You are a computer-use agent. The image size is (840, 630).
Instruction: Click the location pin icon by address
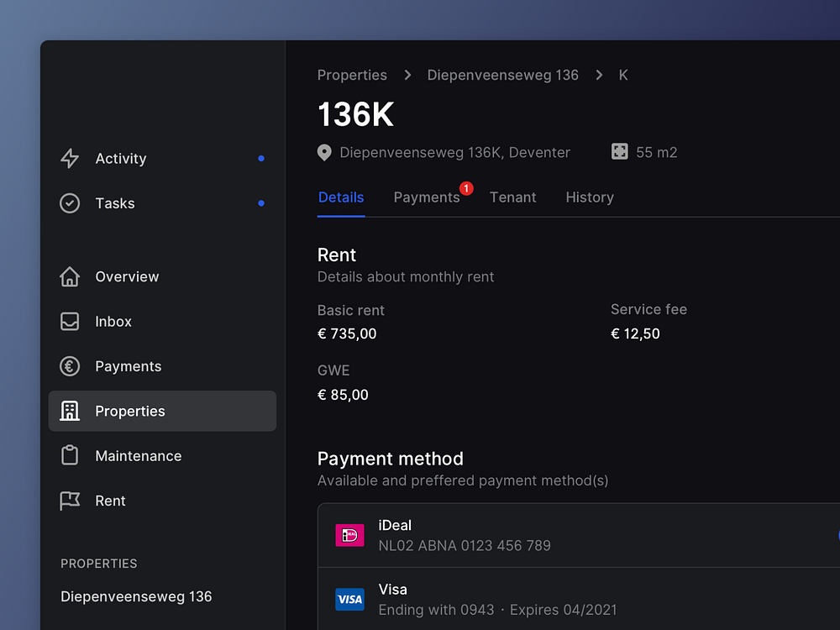pyautogui.click(x=324, y=153)
